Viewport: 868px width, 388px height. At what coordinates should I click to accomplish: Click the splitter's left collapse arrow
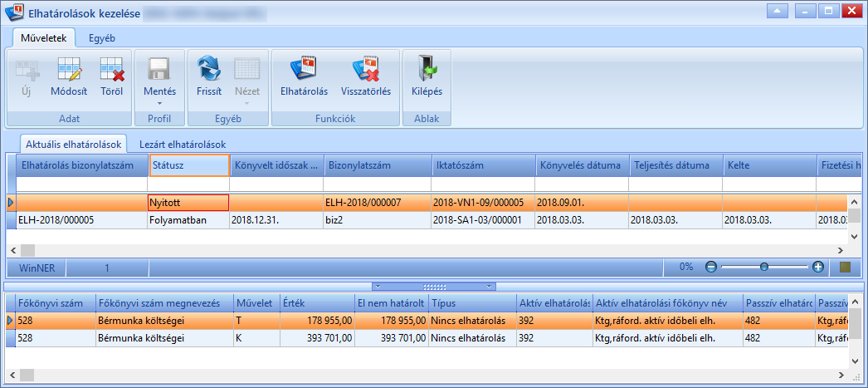pyautogui.click(x=377, y=287)
